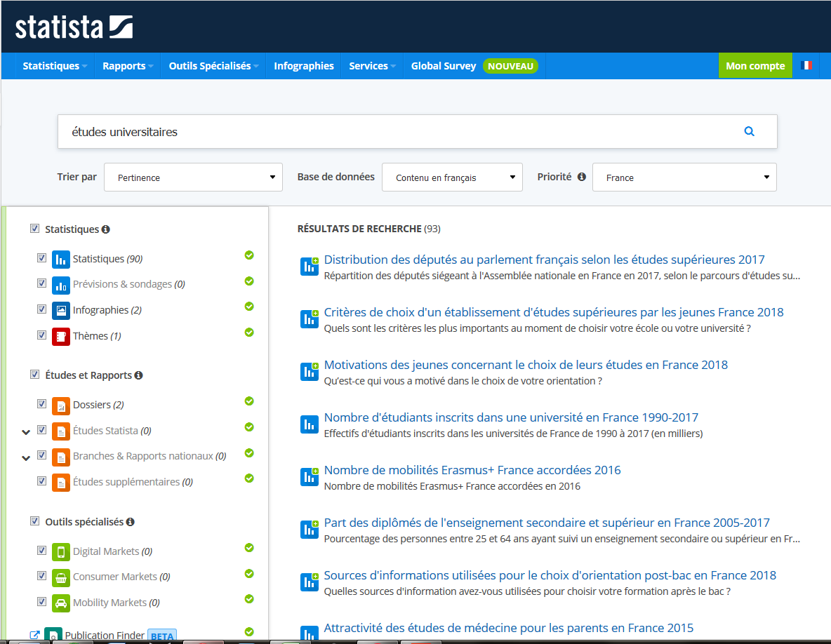Open the Outils Spécialisés nav dropdown

213,66
